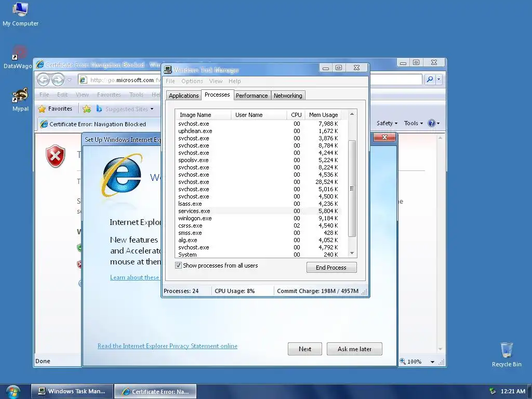Switch to the Networking tab
The image size is (532, 399).
(288, 96)
